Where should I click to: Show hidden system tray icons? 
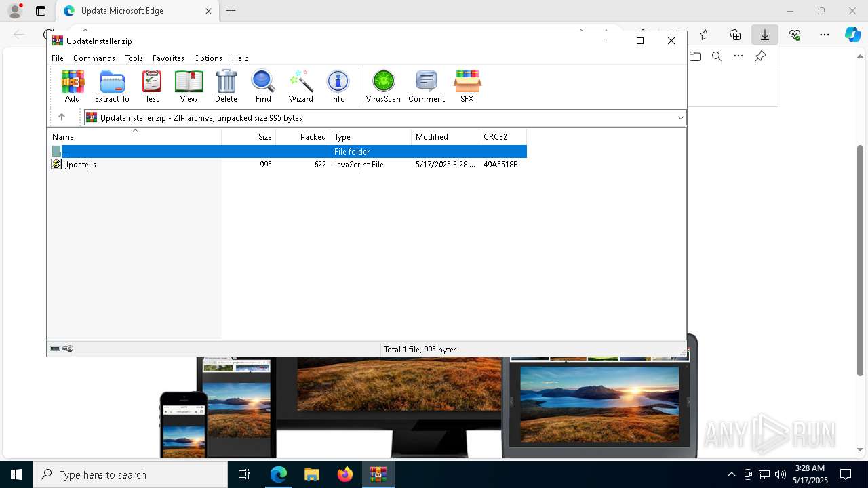click(x=731, y=474)
